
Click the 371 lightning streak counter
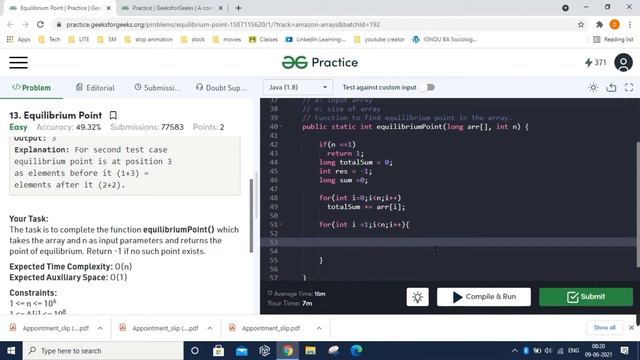click(x=596, y=62)
